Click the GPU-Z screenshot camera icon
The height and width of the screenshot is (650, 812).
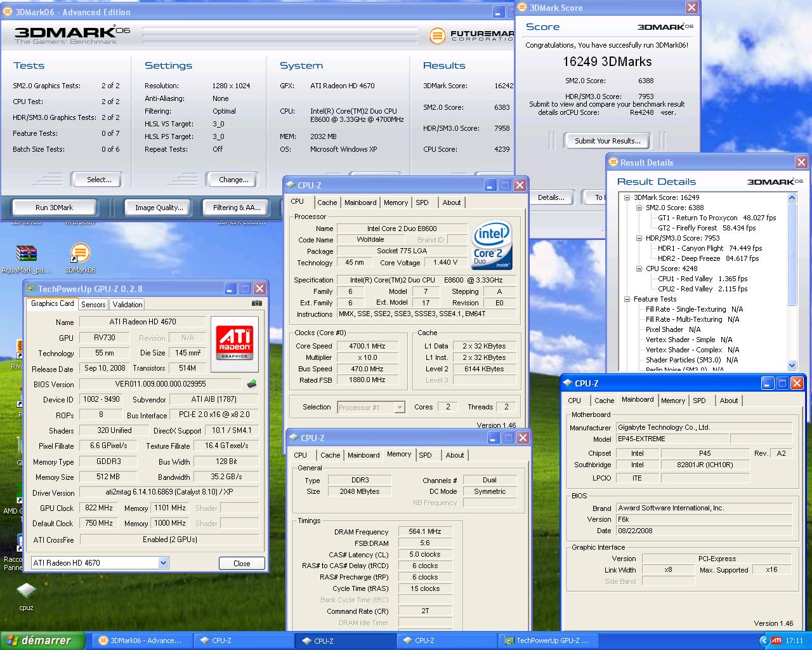point(256,303)
